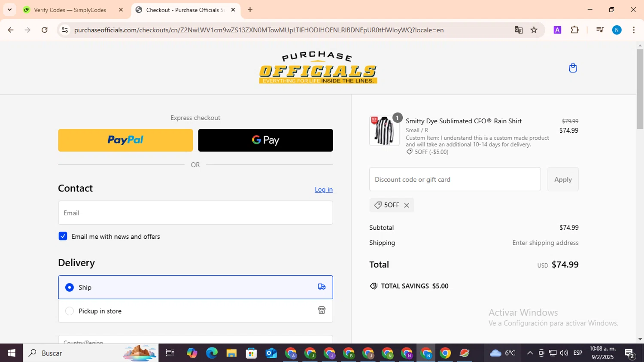This screenshot has height=362, width=644.
Task: Select the Ship delivery option
Action: click(x=195, y=287)
